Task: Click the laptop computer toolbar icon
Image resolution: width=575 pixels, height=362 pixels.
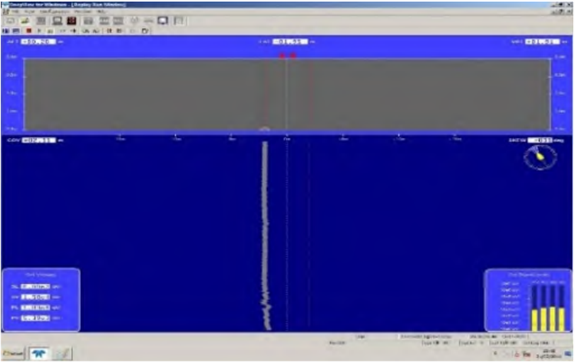Action: 57,21
